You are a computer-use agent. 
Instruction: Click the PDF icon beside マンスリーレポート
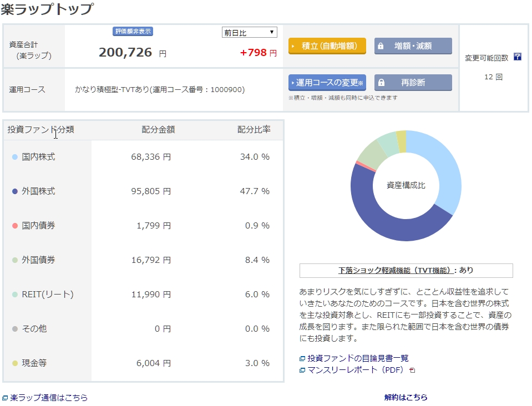point(412,370)
